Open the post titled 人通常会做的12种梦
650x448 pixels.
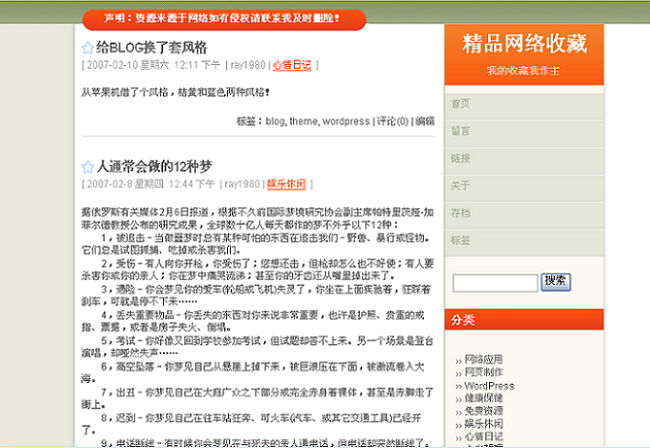[155, 167]
